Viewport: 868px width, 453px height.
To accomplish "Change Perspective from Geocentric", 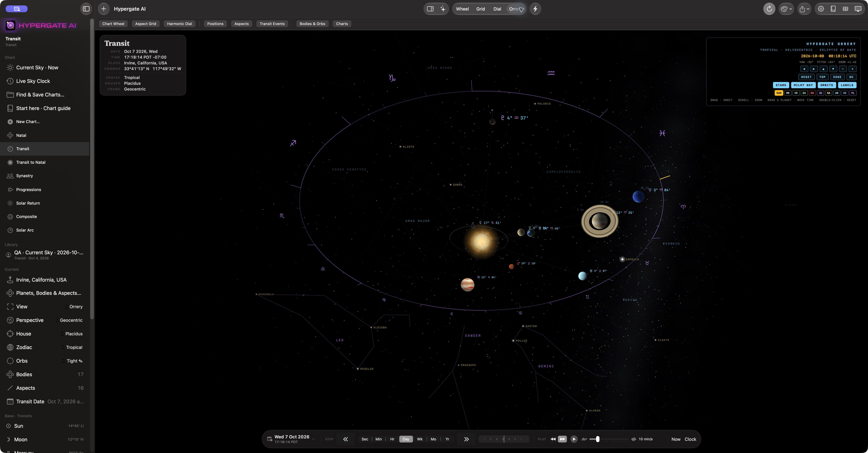I will point(69,320).
